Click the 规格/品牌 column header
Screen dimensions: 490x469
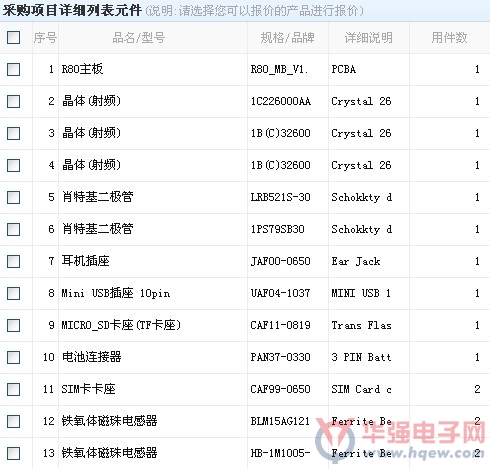click(287, 38)
